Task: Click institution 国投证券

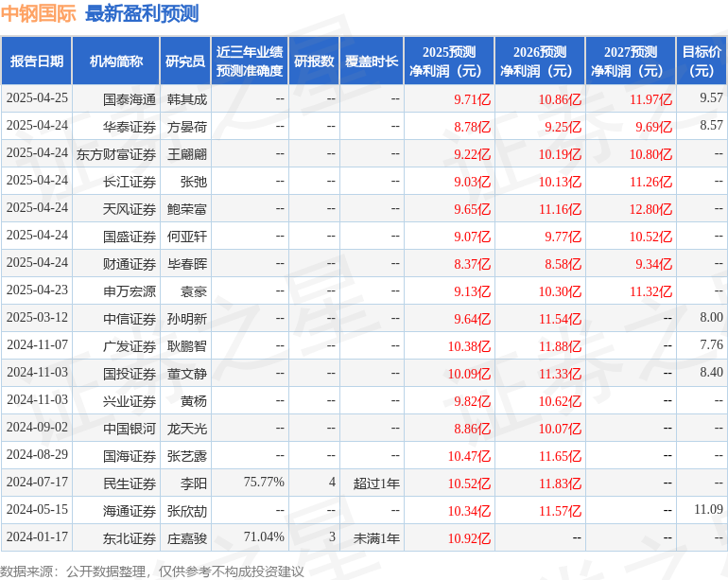Action: click(x=130, y=374)
